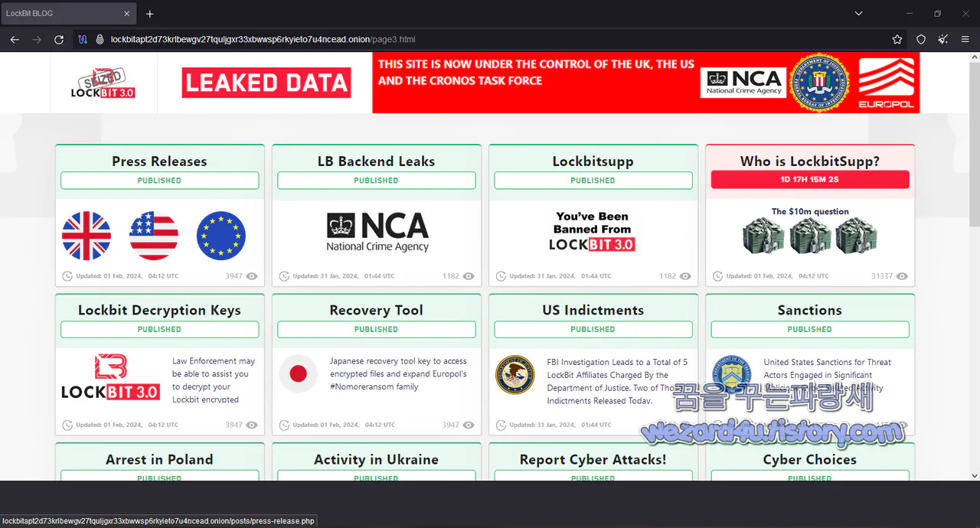Click the eye icon on Lockbitsupp card

[685, 276]
